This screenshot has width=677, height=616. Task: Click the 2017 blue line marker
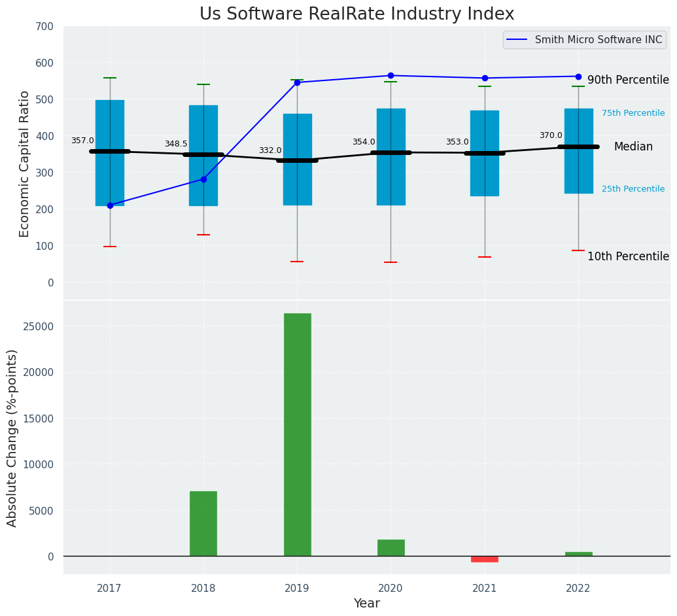[110, 205]
